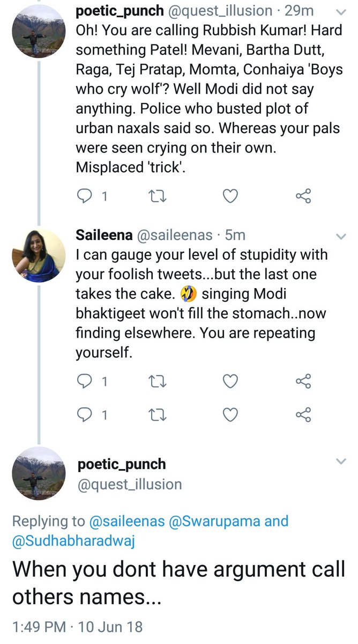Share Saileena's tweet using upper share icon

pyautogui.click(x=303, y=382)
